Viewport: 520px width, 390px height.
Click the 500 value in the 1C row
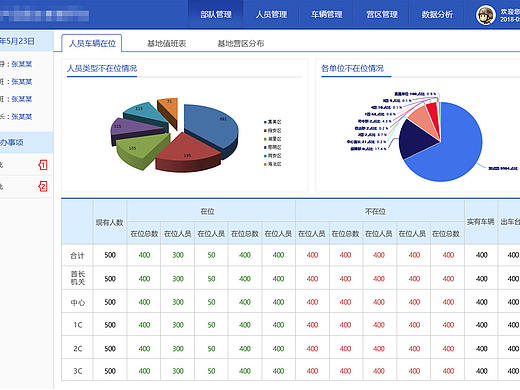[110, 325]
